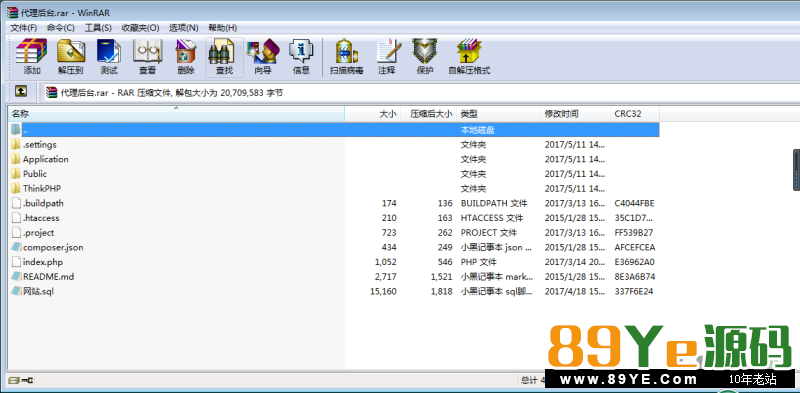Open the 文件(F) menu
Viewport: 800px width, 393px height.
coord(23,28)
